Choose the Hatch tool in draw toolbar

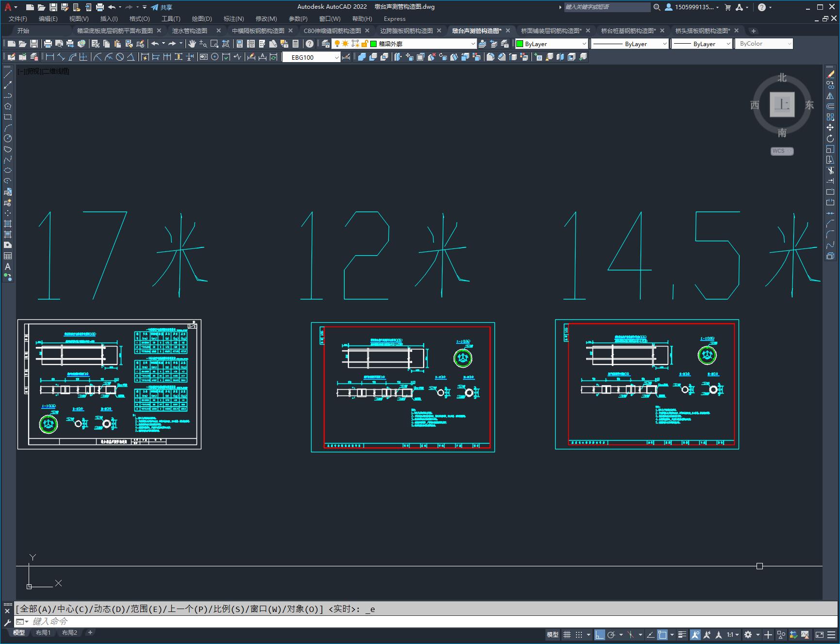tap(8, 224)
